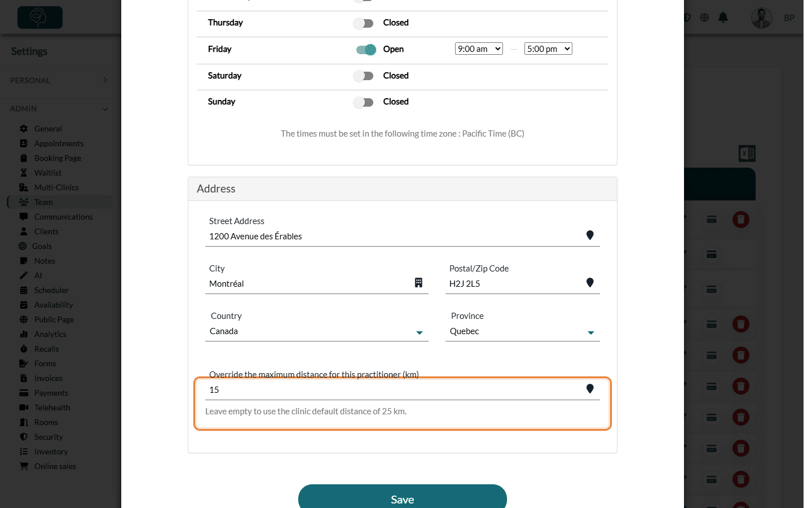Open the Province dropdown
This screenshot has width=812, height=508.
tap(523, 331)
